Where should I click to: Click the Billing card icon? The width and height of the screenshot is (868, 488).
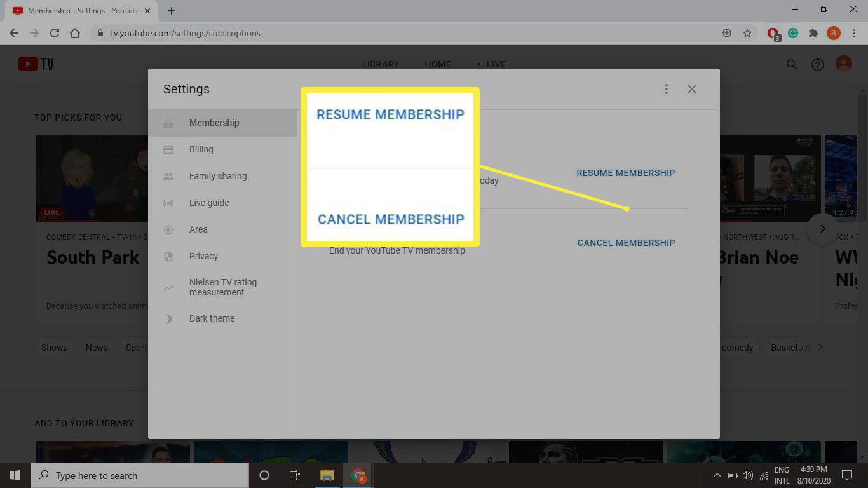[168, 149]
